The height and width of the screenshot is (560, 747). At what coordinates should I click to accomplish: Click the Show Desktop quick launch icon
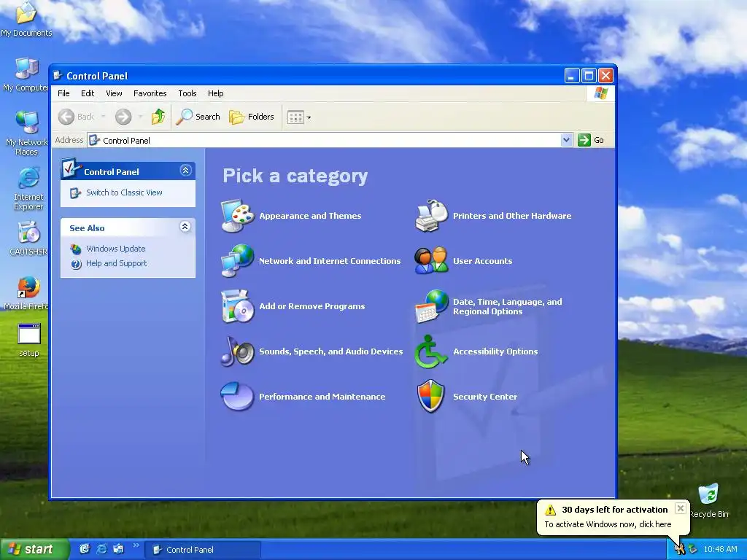pyautogui.click(x=85, y=549)
